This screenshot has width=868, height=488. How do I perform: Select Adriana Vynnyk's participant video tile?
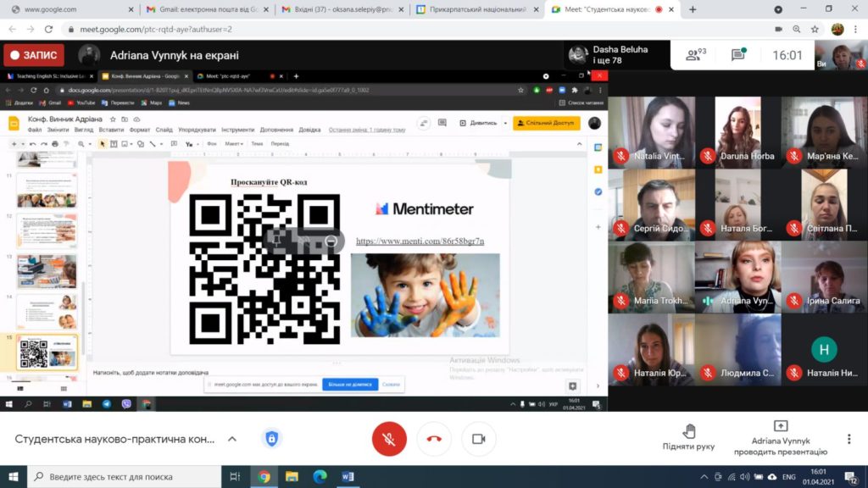click(x=738, y=277)
